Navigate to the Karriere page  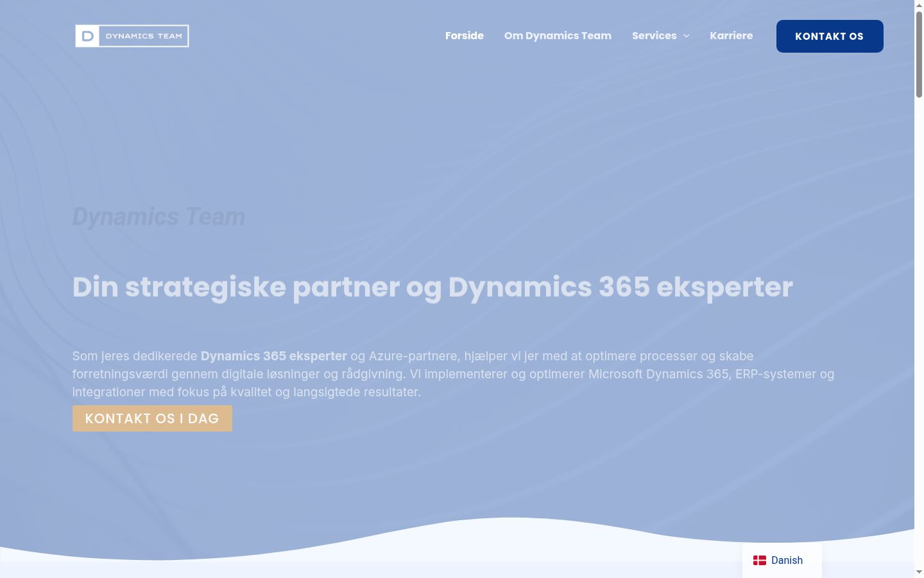[732, 36]
